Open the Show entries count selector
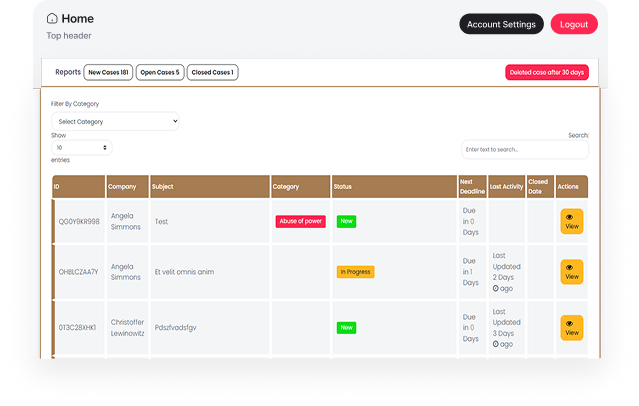The image size is (639, 406). coord(82,147)
